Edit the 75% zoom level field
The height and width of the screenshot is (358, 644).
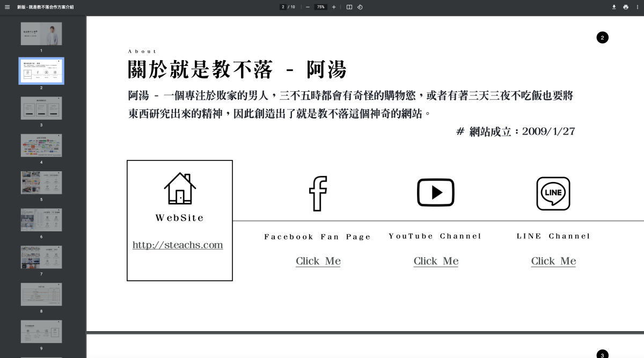point(321,7)
